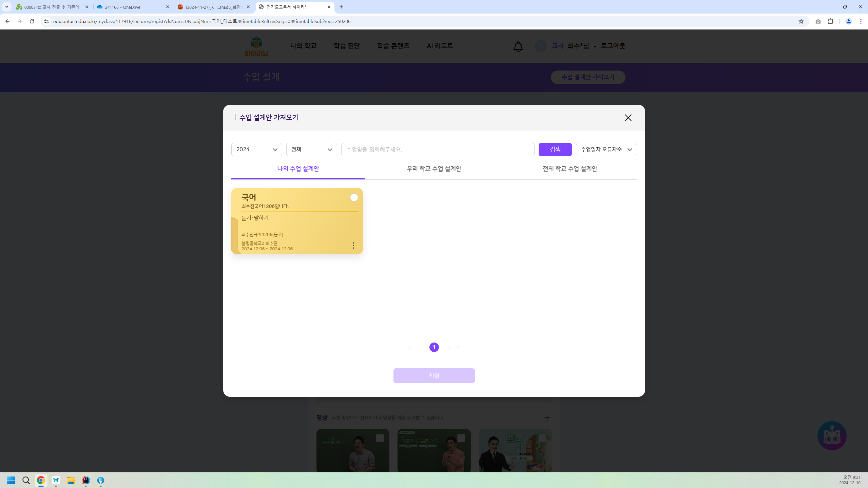Open File Explorer from taskbar

[71, 480]
